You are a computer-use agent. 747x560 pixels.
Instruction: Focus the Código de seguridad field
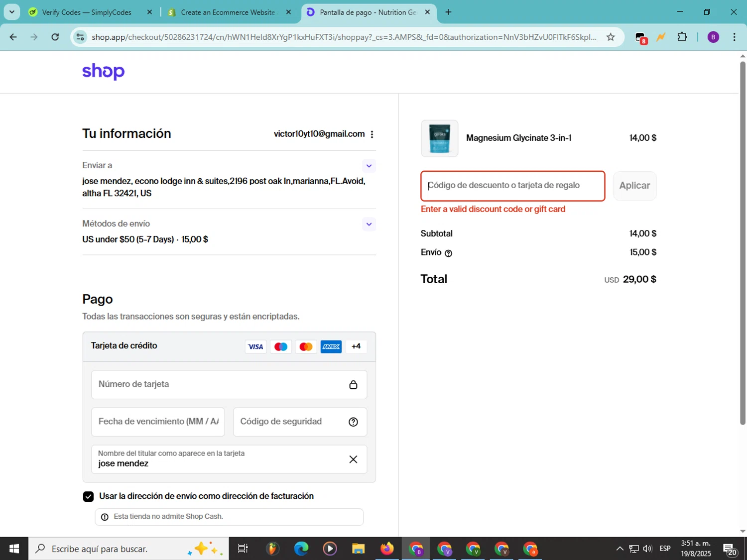[300, 422]
